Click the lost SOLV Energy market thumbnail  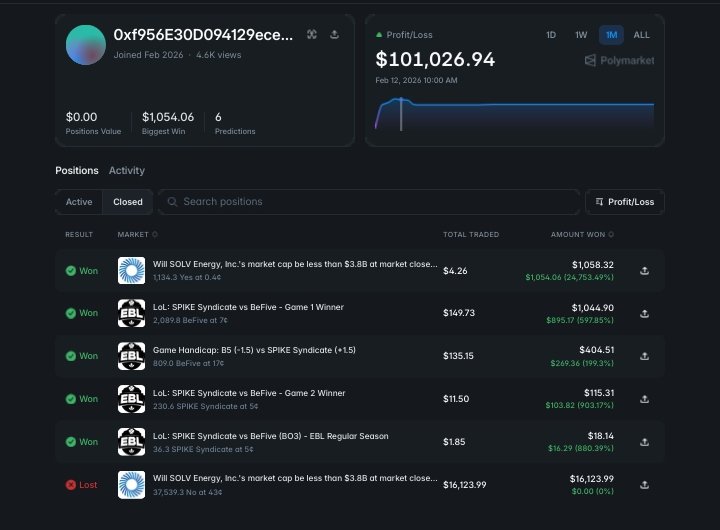(x=131, y=485)
